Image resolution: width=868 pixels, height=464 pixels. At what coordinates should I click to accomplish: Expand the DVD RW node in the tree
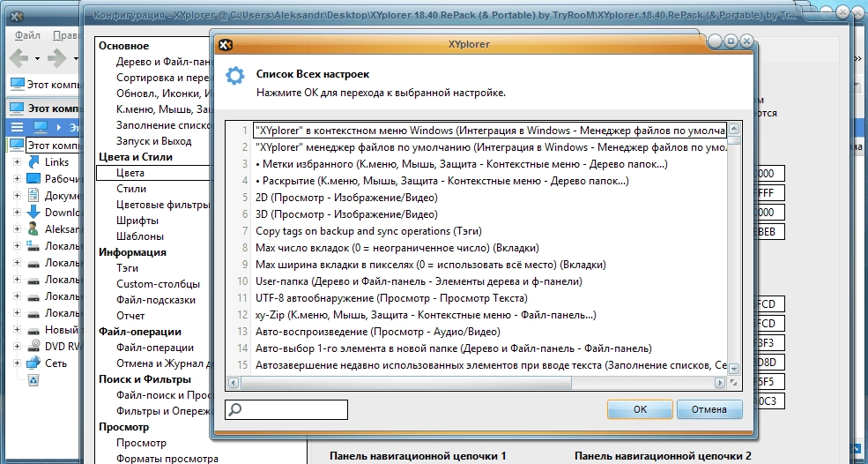point(17,346)
